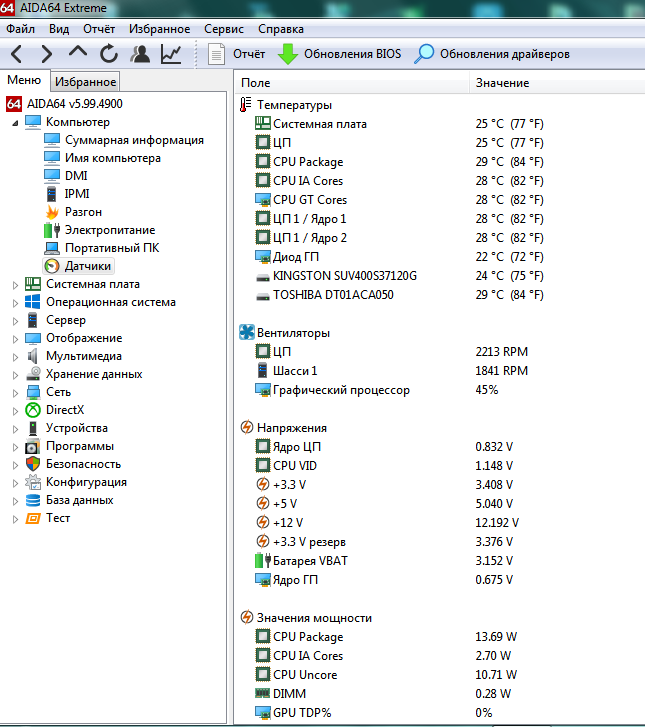Click the Forward navigation arrow
Screen dimensions: 645x727
[x=46, y=53]
